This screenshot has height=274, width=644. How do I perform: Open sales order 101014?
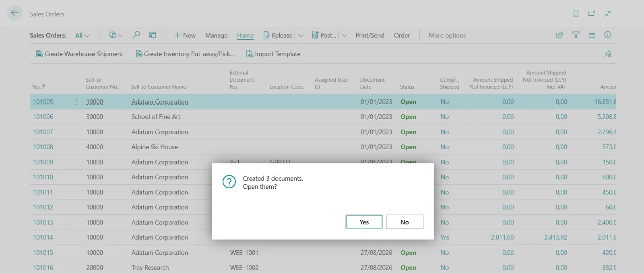(43, 237)
